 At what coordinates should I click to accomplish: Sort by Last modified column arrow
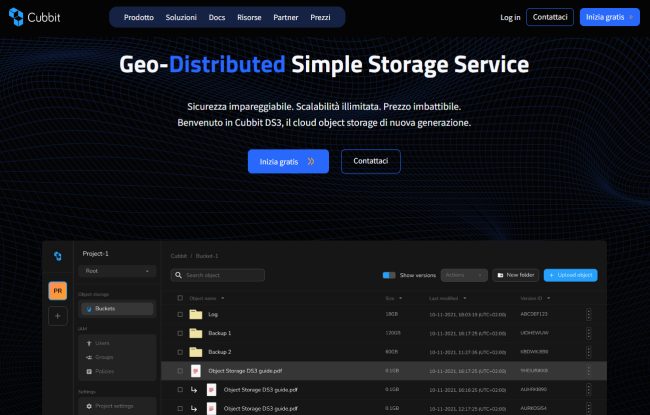(x=465, y=299)
